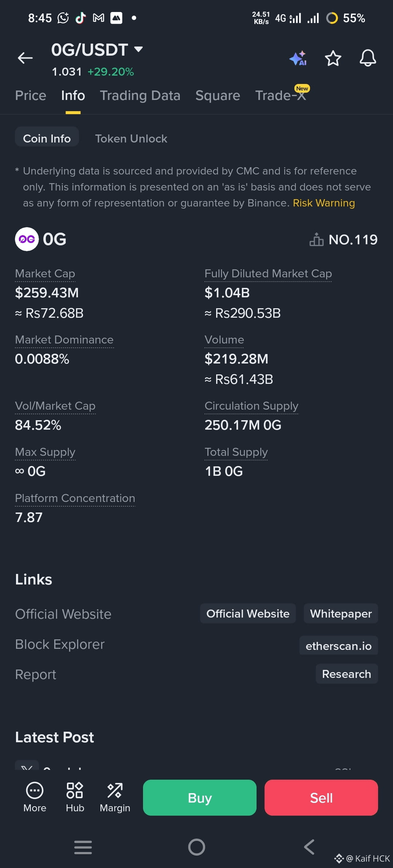The width and height of the screenshot is (393, 868).
Task: Switch to Token Unlock view
Action: 131,138
